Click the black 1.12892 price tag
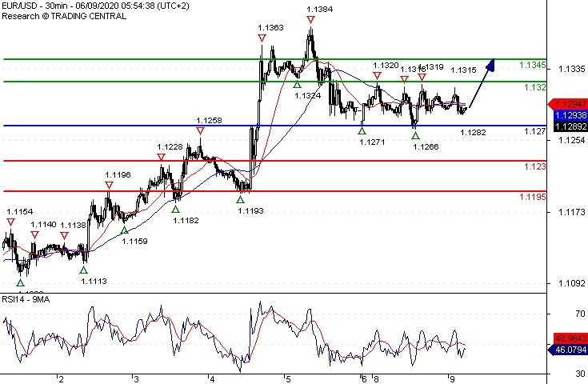This screenshot has height=384, width=588. coord(570,126)
